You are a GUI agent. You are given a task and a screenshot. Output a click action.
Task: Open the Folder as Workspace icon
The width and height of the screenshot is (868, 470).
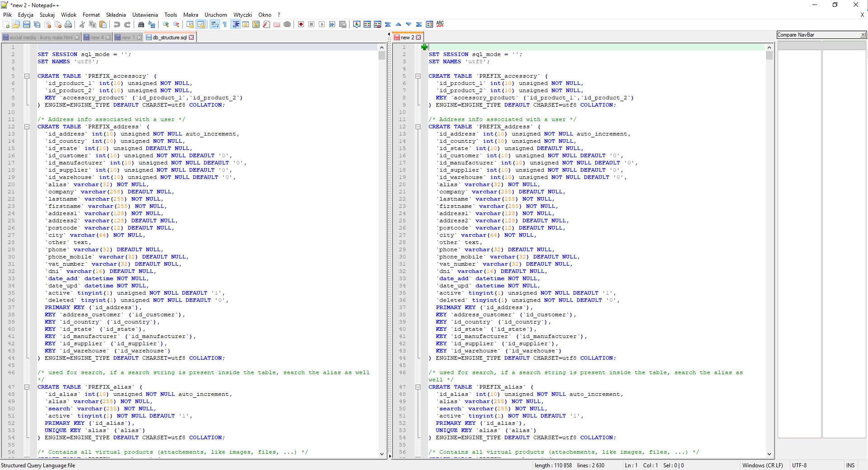(277, 24)
